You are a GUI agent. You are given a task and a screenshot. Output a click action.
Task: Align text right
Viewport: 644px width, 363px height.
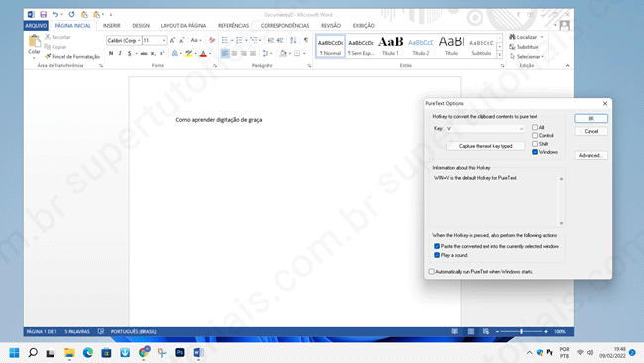coord(244,53)
